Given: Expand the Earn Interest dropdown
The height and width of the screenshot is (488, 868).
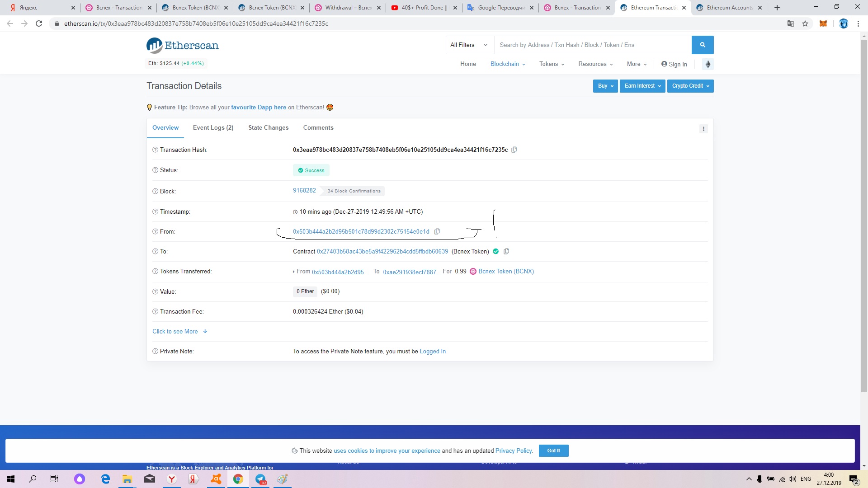Looking at the screenshot, I should tap(642, 86).
